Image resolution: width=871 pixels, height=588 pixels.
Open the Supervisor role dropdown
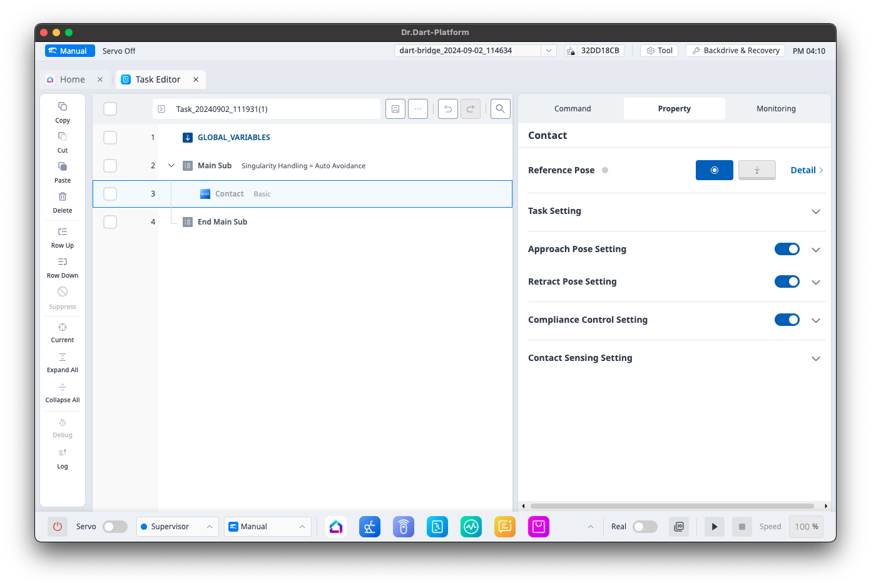pos(177,527)
